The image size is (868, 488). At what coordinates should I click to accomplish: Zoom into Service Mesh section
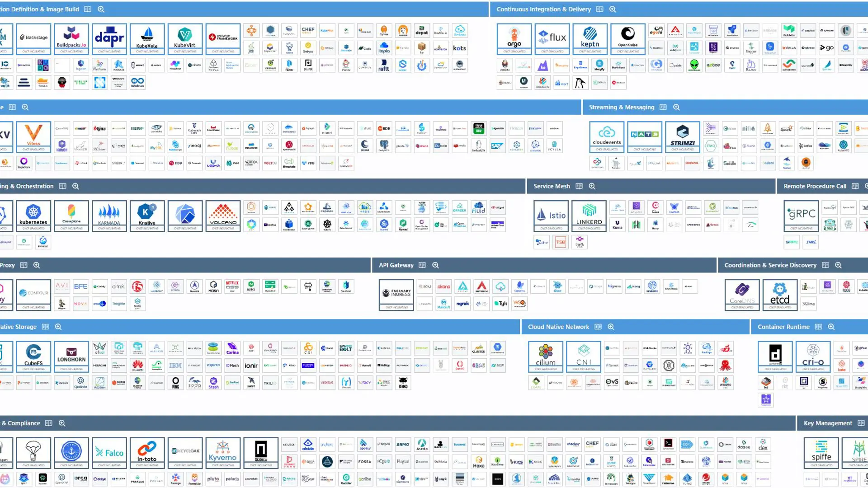[x=592, y=186]
